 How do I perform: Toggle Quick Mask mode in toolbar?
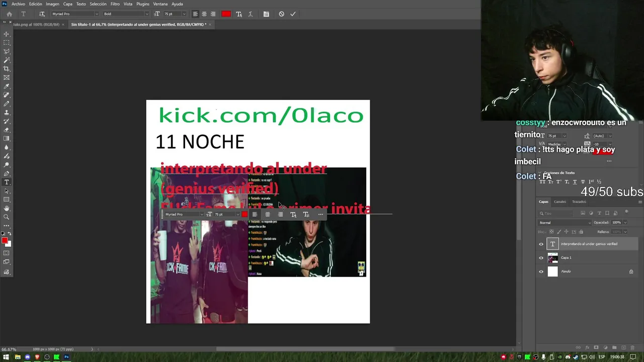click(7, 254)
